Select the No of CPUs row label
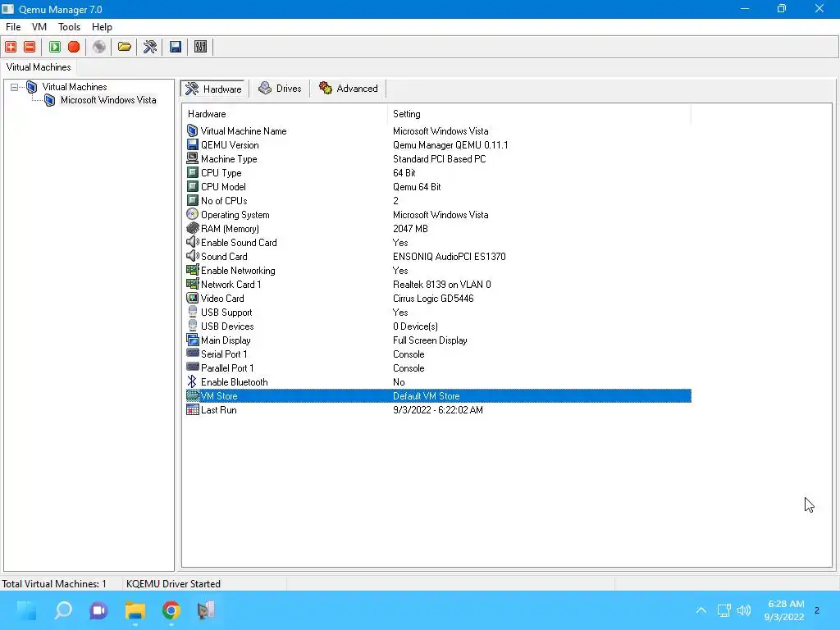The image size is (840, 630). point(224,200)
